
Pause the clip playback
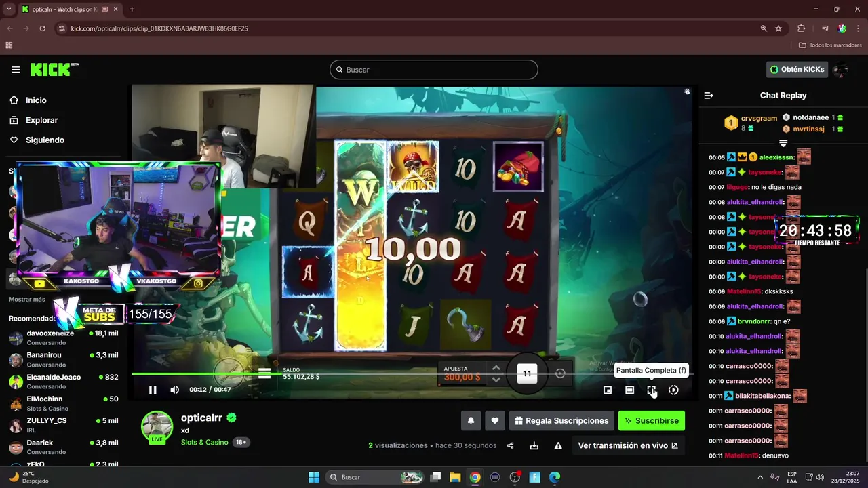tap(153, 390)
